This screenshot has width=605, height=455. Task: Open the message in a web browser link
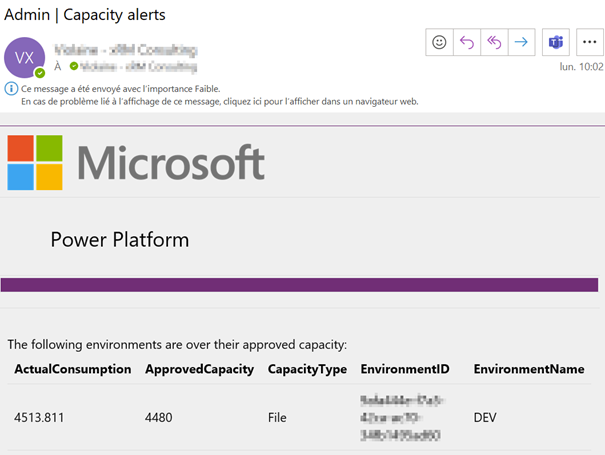pos(218,101)
